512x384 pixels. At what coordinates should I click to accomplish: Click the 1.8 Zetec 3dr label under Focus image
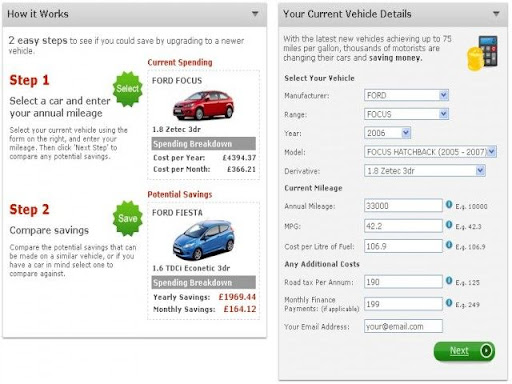[177, 129]
